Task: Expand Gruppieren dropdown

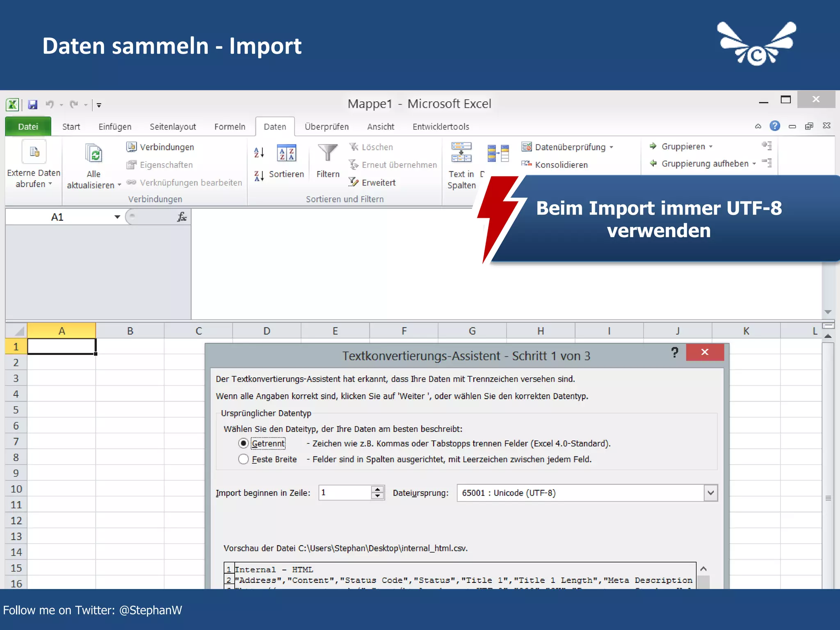Action: tap(711, 146)
